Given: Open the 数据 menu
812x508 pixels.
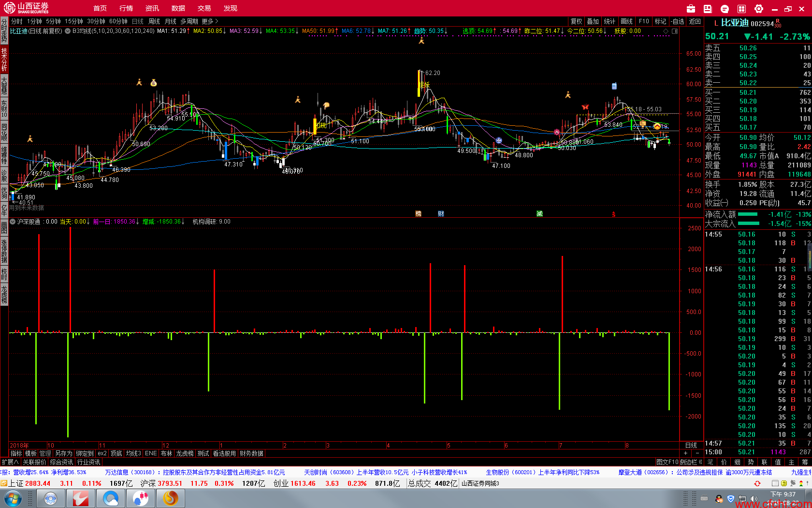Looking at the screenshot, I should coord(178,9).
